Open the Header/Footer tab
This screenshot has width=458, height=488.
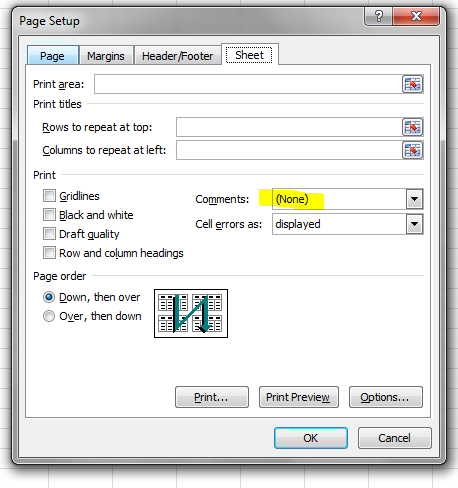pos(177,56)
